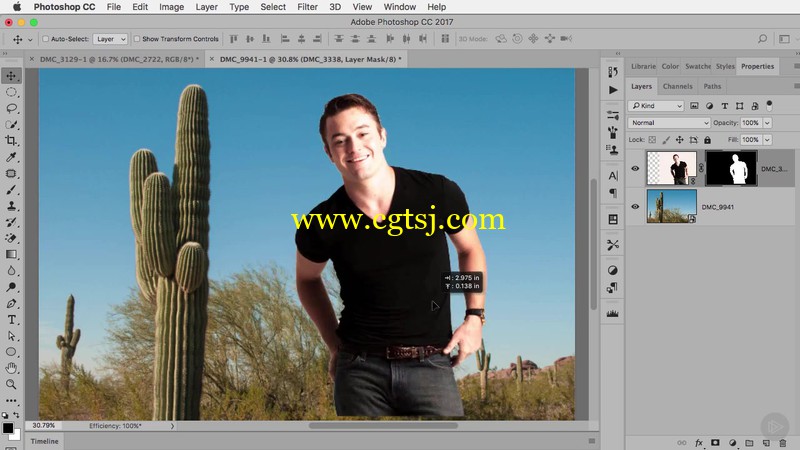
Task: Click the zoom percentage field 30.79%
Action: pos(43,426)
